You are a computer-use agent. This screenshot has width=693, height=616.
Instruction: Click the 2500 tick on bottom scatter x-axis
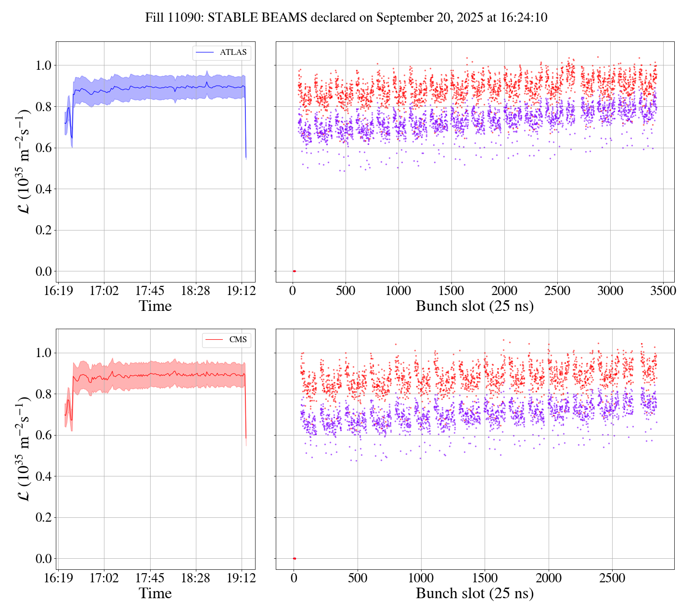click(x=612, y=578)
